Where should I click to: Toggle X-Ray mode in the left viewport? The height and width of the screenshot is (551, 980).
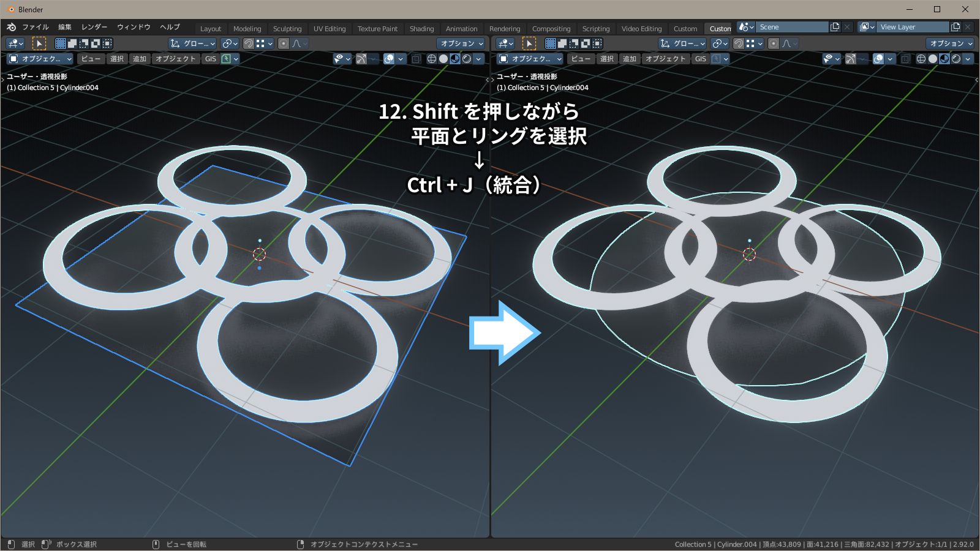[418, 59]
